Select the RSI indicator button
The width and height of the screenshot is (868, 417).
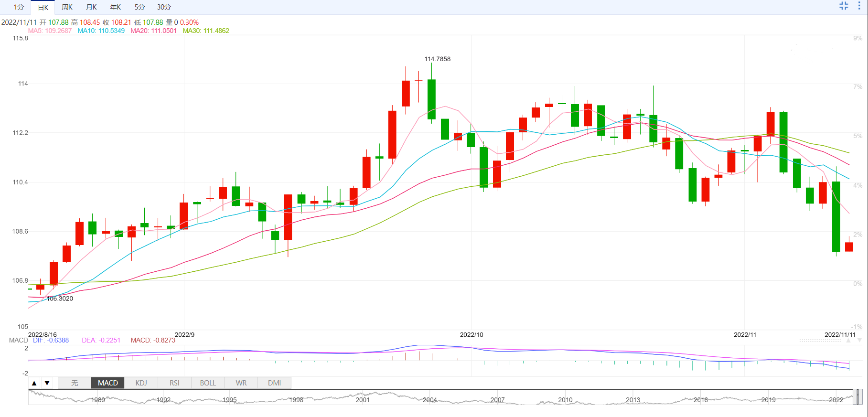(x=174, y=383)
